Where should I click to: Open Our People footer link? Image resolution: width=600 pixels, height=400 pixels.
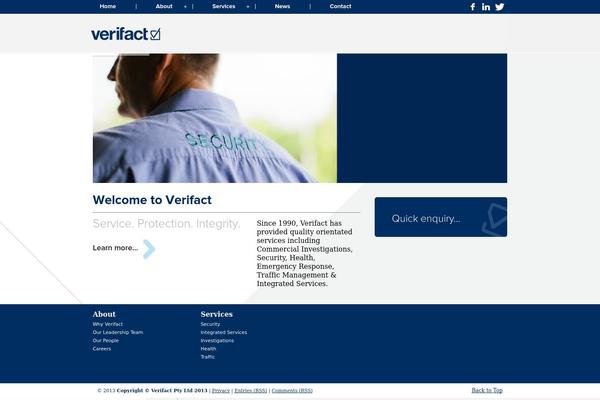pos(106,341)
